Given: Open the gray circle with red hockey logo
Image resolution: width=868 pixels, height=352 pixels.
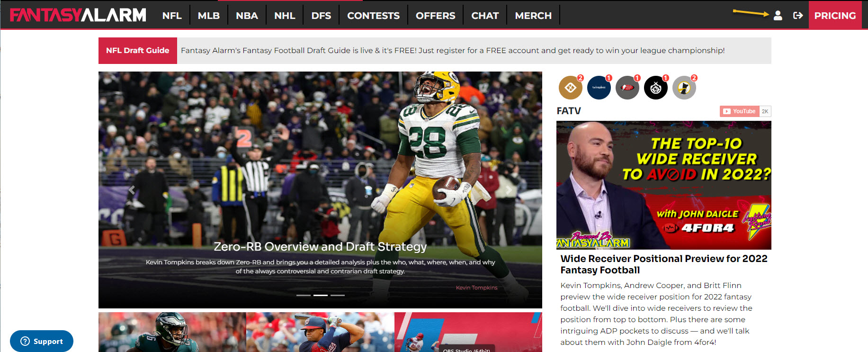Looking at the screenshot, I should 627,88.
